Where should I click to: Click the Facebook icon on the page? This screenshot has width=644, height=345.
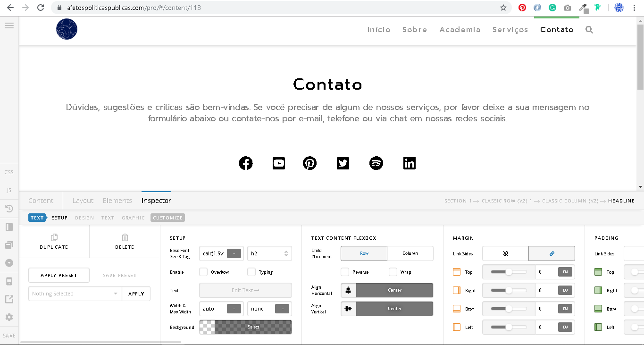click(246, 163)
